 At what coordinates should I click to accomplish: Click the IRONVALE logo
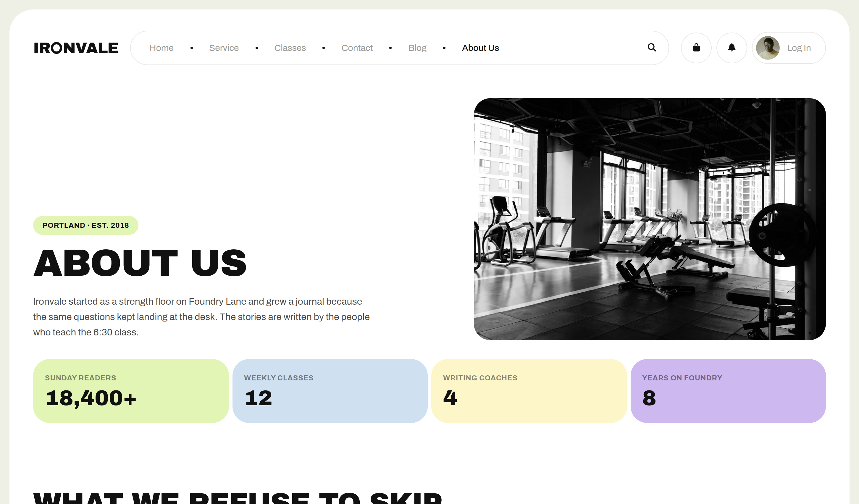(x=76, y=48)
